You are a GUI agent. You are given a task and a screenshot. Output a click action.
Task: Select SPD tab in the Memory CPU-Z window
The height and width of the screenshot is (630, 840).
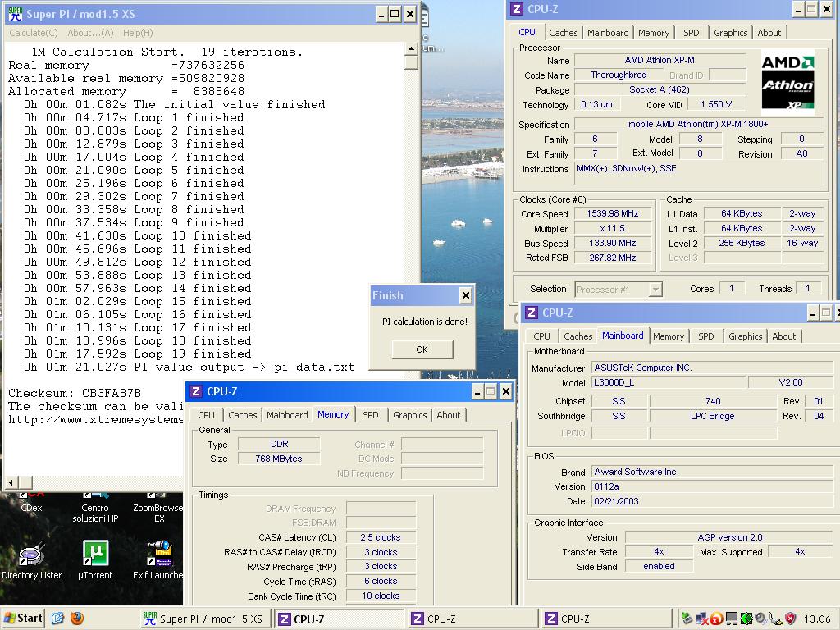click(370, 415)
